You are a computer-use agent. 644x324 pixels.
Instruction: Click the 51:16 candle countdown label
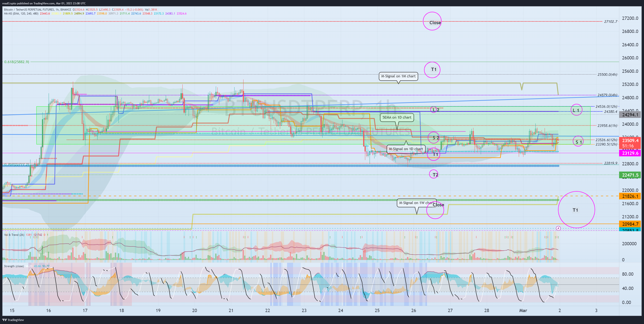pos(628,146)
